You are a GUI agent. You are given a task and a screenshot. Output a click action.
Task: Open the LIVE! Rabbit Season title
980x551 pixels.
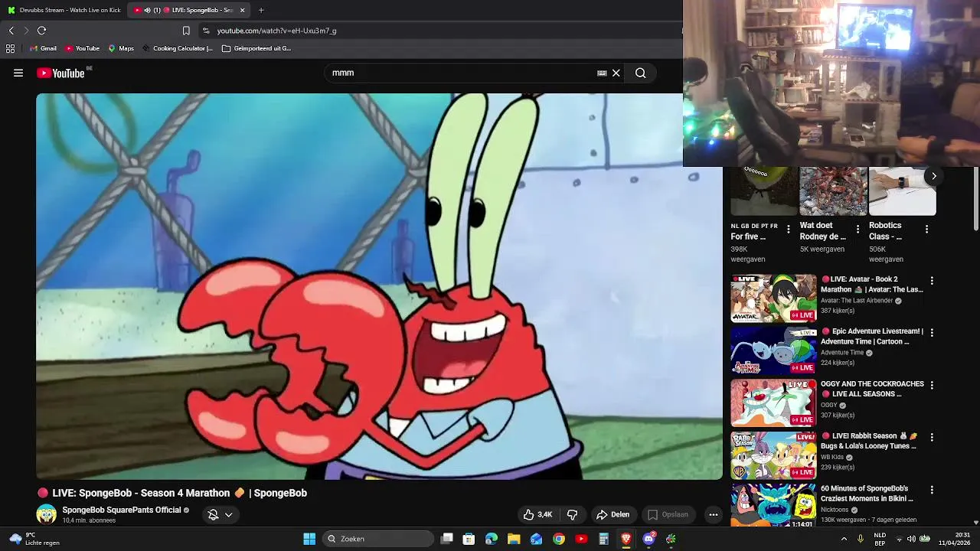pyautogui.click(x=869, y=441)
